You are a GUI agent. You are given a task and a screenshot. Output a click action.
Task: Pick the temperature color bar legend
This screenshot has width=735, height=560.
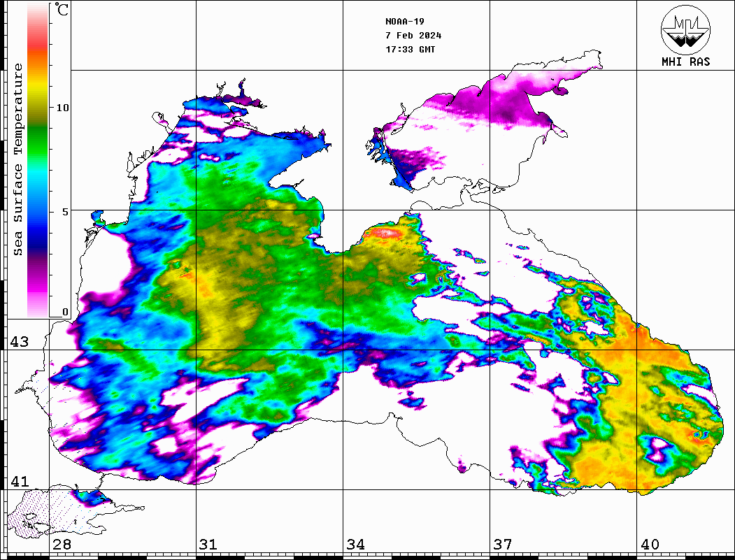point(38,160)
